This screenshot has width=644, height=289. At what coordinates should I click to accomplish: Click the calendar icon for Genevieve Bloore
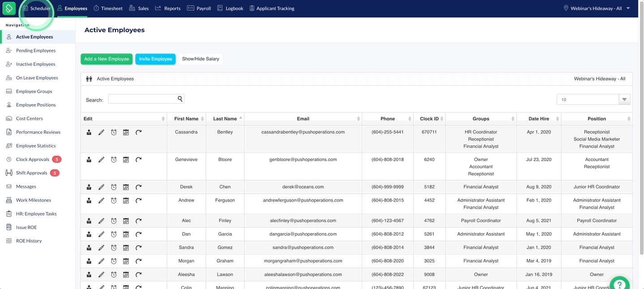click(x=126, y=160)
